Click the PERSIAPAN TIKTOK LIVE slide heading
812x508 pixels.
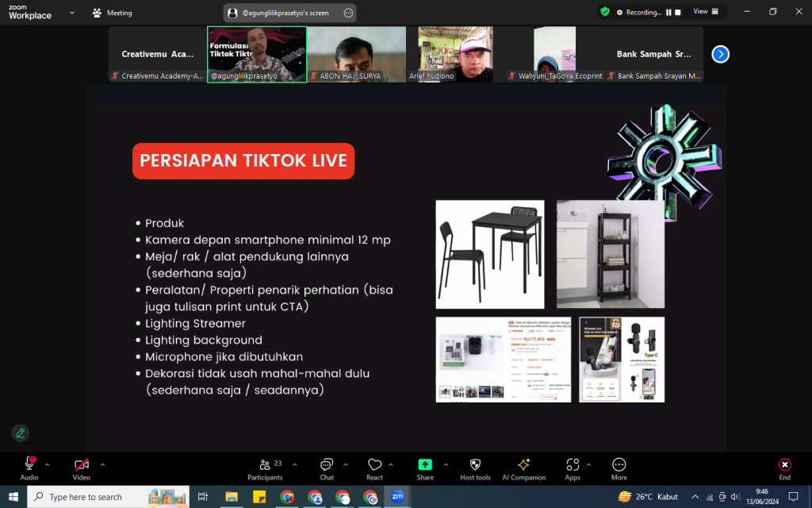243,160
